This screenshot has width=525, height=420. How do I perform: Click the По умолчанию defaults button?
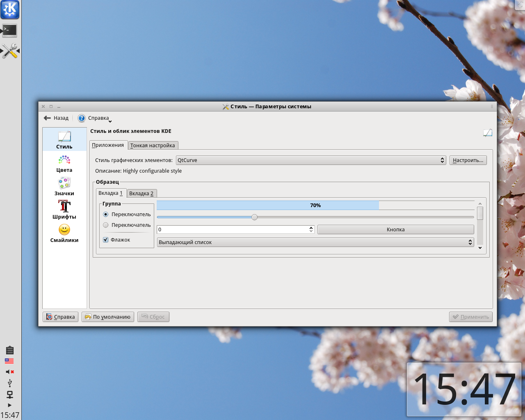click(x=108, y=317)
